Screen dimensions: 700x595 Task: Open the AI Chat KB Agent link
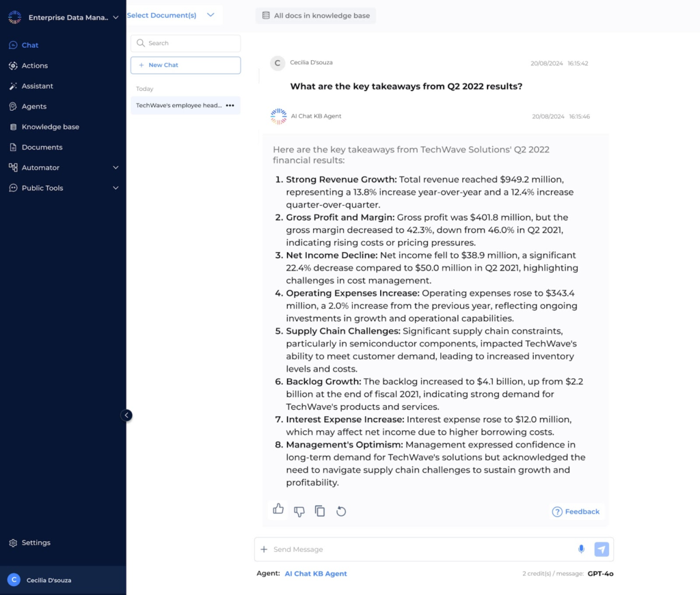coord(315,573)
